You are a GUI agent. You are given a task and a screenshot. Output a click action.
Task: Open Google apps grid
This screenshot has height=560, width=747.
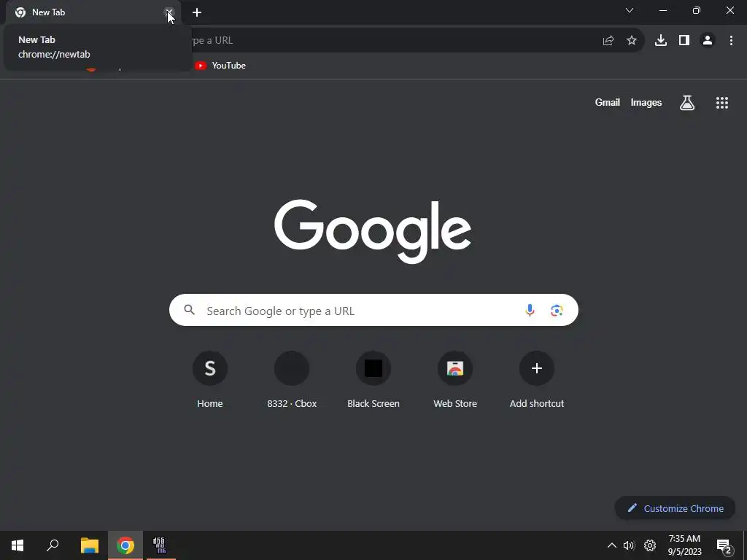tap(722, 102)
